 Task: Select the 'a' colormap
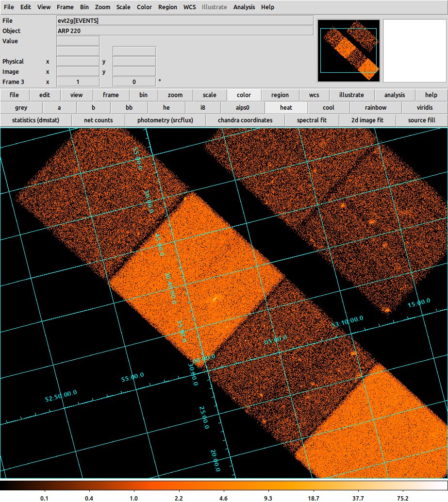[59, 108]
